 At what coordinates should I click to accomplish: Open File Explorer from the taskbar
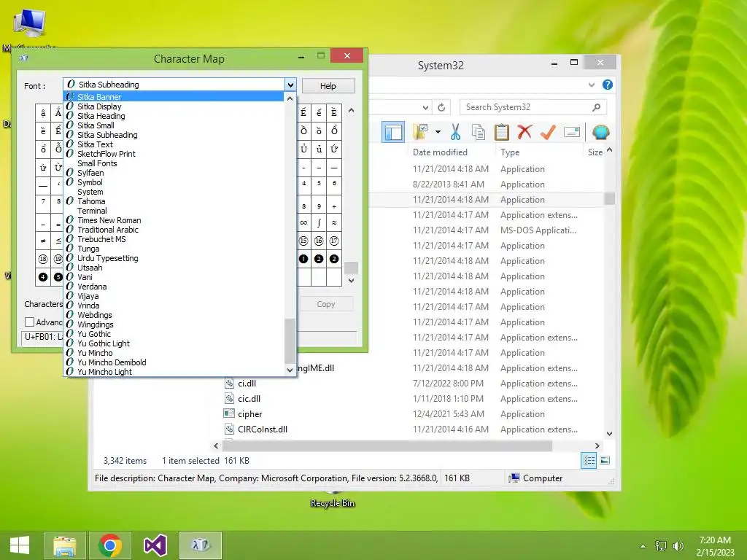64,545
